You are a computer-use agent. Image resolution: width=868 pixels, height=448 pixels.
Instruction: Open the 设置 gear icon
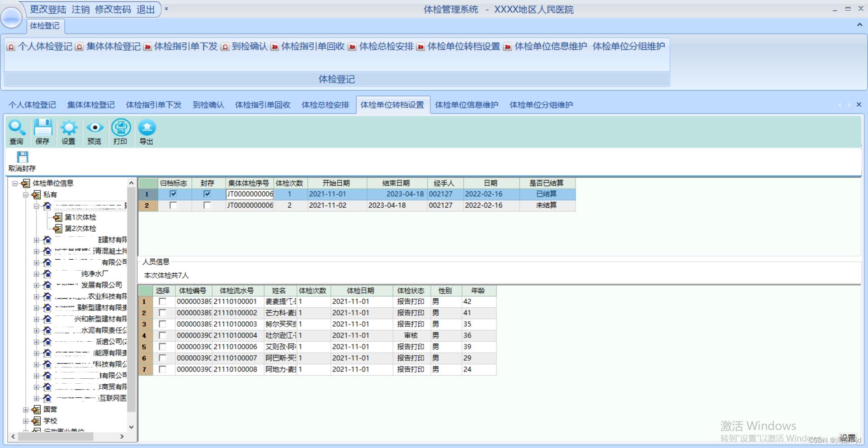[69, 128]
